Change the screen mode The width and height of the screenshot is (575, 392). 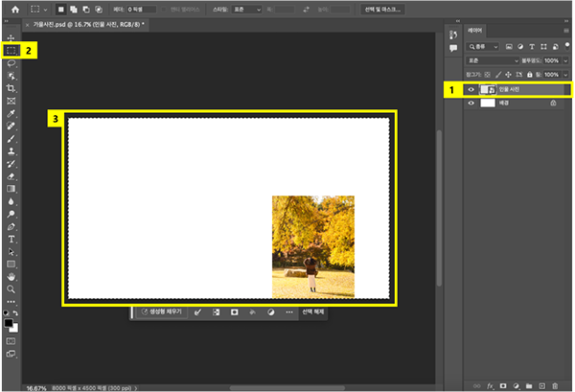pyautogui.click(x=11, y=354)
